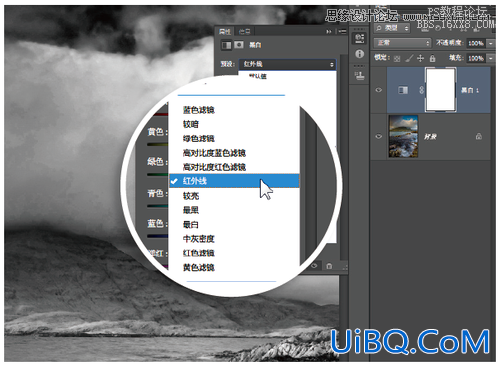The width and height of the screenshot is (500, 366).
Task: Click the lock icon on 背景 layer
Action: [479, 136]
